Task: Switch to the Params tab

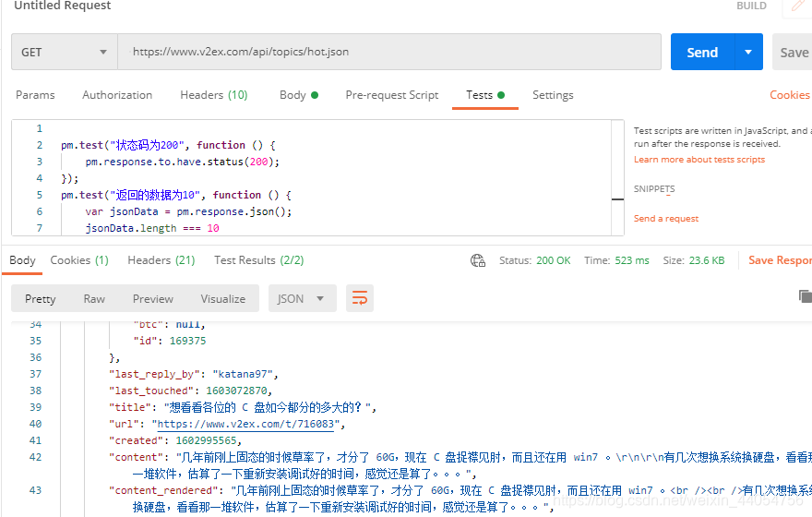Action: pos(35,95)
